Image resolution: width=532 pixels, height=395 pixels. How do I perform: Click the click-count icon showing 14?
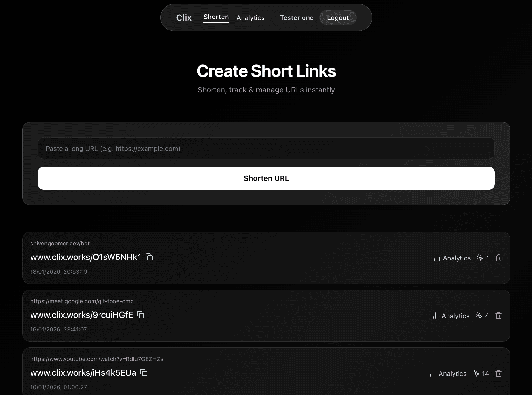[x=476, y=373]
